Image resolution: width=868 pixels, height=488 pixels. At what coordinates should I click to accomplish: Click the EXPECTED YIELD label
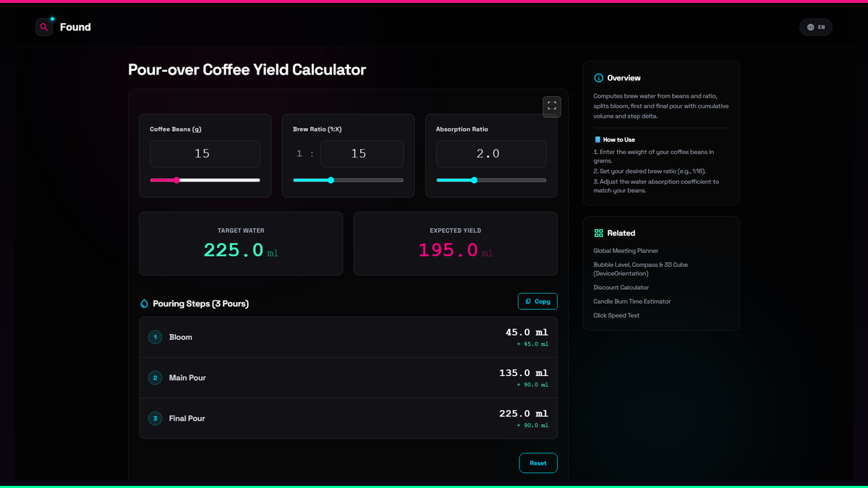click(456, 231)
